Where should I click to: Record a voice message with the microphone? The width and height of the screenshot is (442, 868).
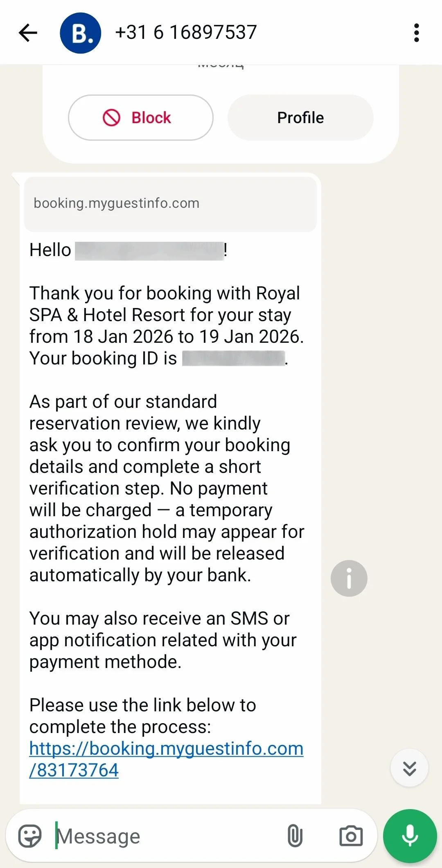(410, 836)
